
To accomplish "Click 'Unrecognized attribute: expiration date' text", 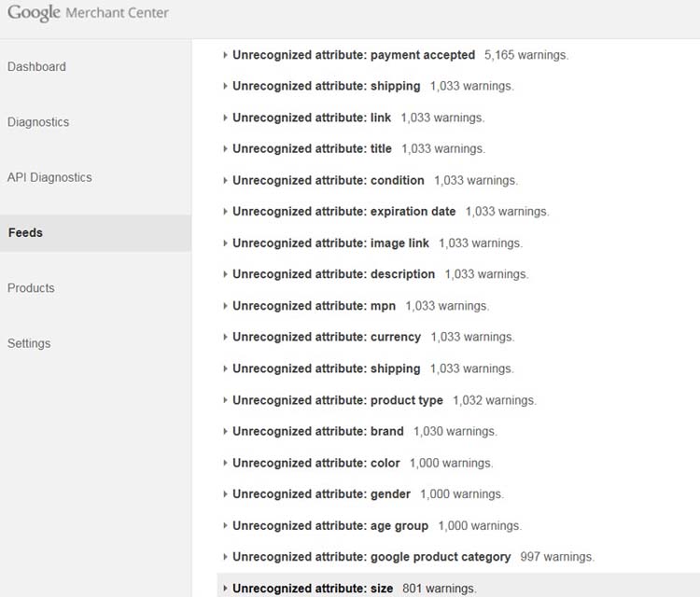I will coord(343,212).
